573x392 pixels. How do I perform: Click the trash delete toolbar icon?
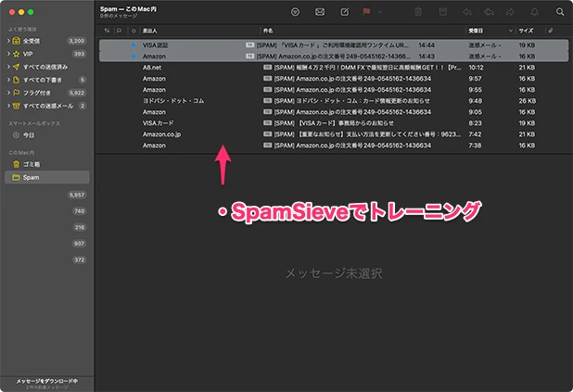[418, 12]
